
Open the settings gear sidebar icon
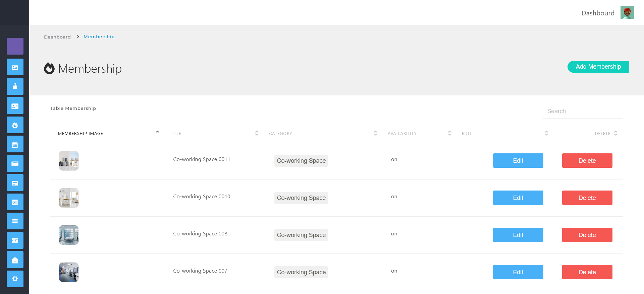(x=15, y=279)
